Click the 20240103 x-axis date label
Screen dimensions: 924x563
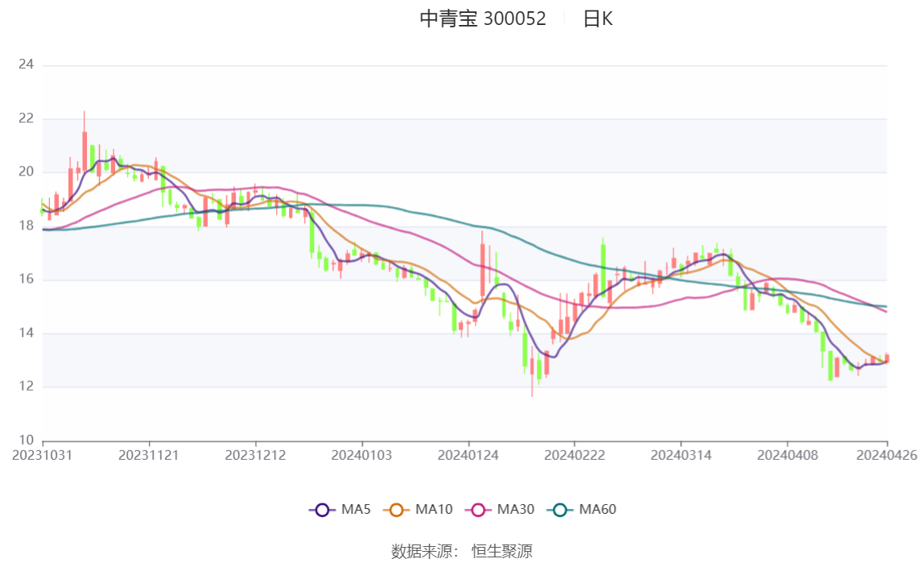(x=362, y=456)
